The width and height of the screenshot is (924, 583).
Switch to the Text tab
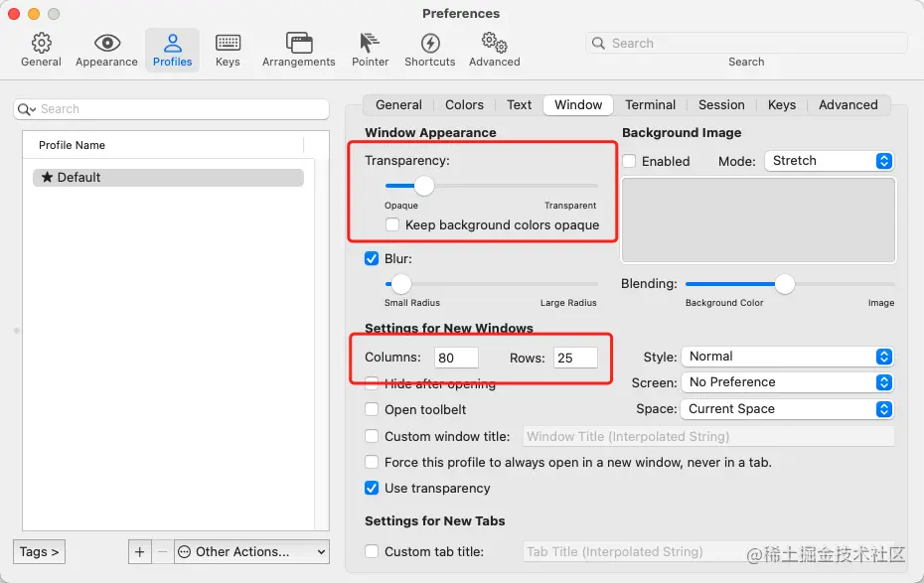pyautogui.click(x=520, y=105)
